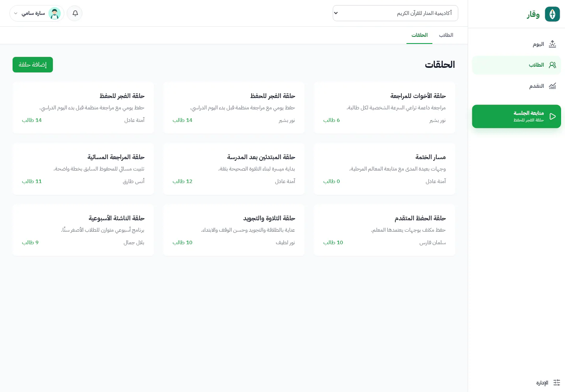Click the 0 طالب count

pyautogui.click(x=332, y=181)
